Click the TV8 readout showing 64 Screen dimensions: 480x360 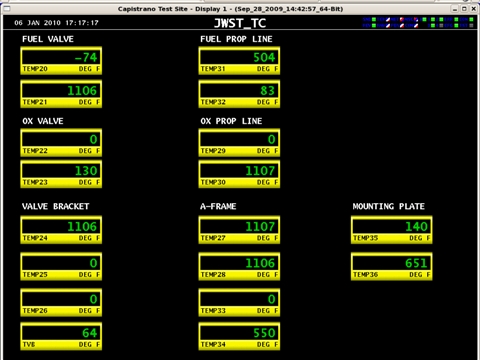coord(61,336)
